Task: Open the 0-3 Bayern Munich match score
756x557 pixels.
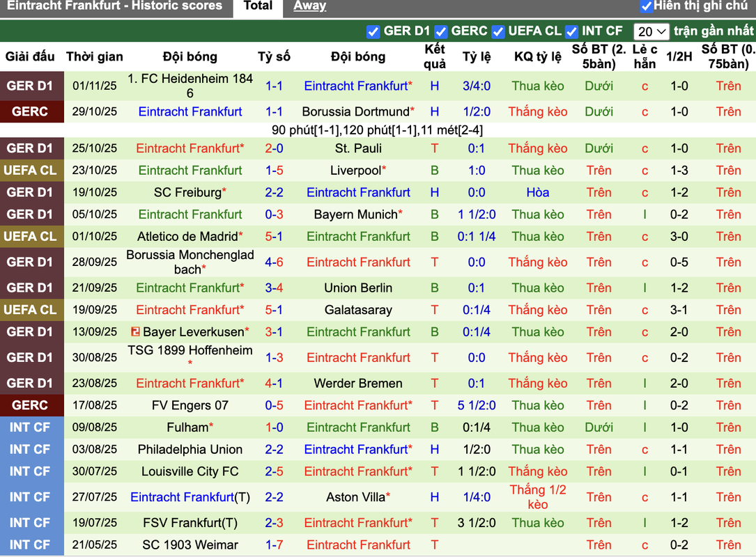Action: pos(274,214)
